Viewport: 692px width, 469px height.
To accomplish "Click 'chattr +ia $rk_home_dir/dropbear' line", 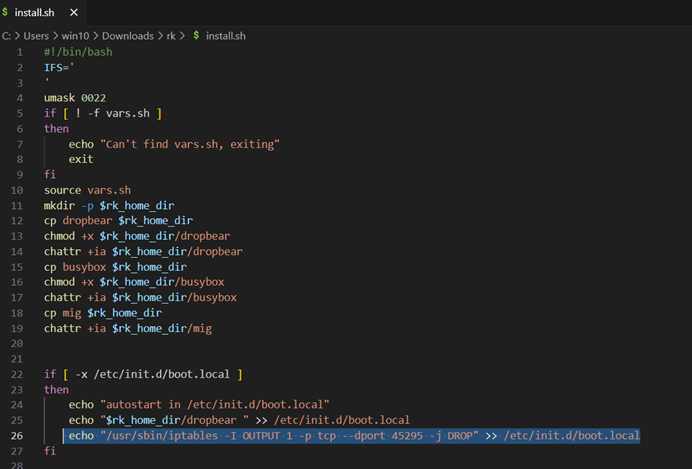I will coord(143,251).
